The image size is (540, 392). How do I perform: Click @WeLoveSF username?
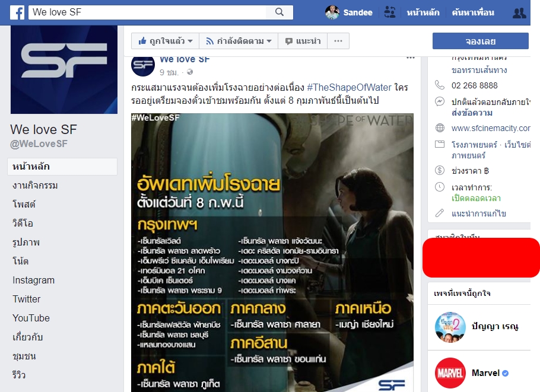[39, 144]
